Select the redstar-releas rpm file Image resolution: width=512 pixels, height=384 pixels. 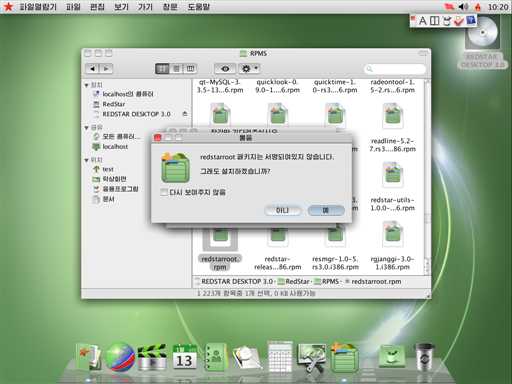click(277, 263)
